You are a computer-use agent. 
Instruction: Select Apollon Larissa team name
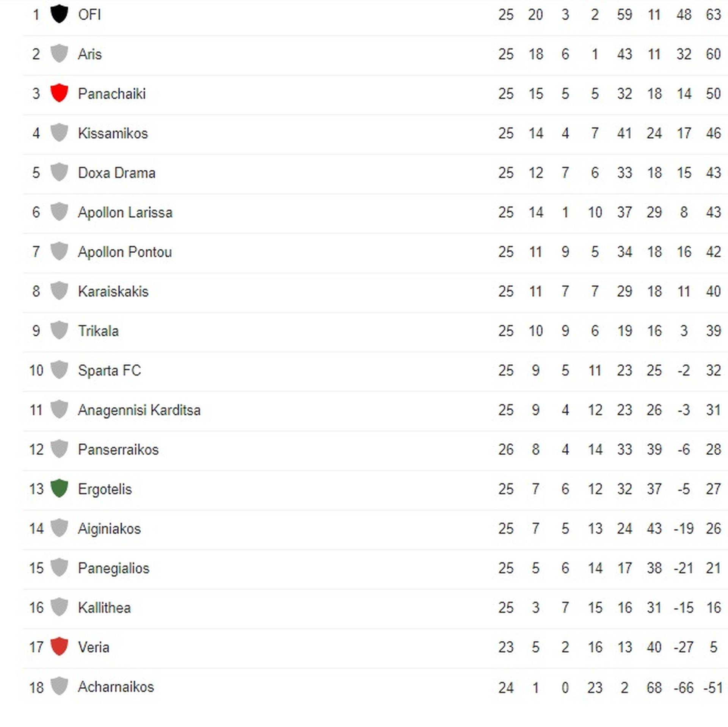pyautogui.click(x=125, y=212)
